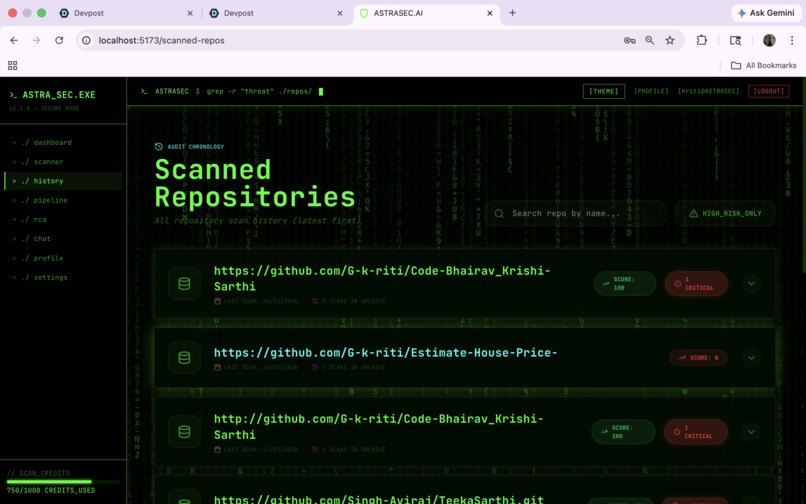The image size is (806, 504).
Task: Click the ASTRA_SEC.EXE logo
Action: (x=52, y=95)
